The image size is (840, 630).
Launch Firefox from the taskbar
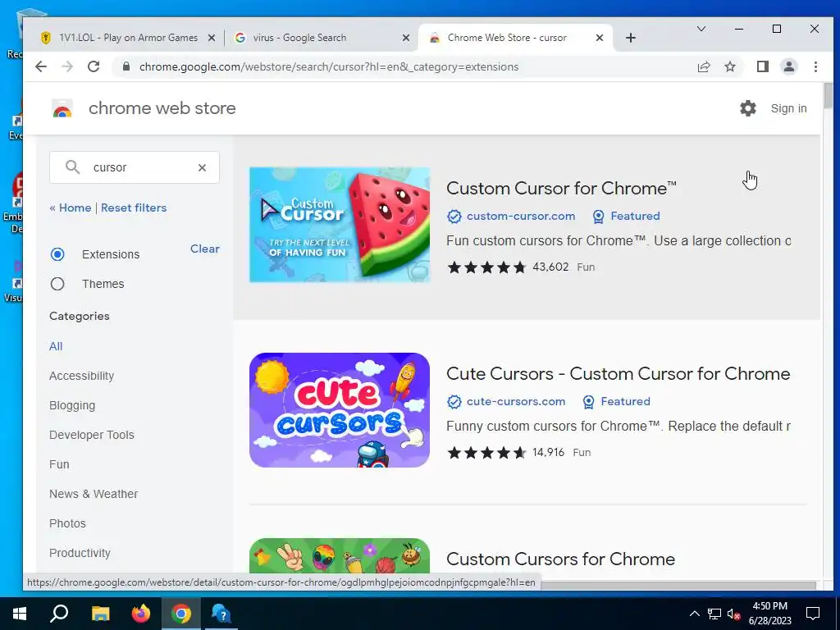(141, 614)
